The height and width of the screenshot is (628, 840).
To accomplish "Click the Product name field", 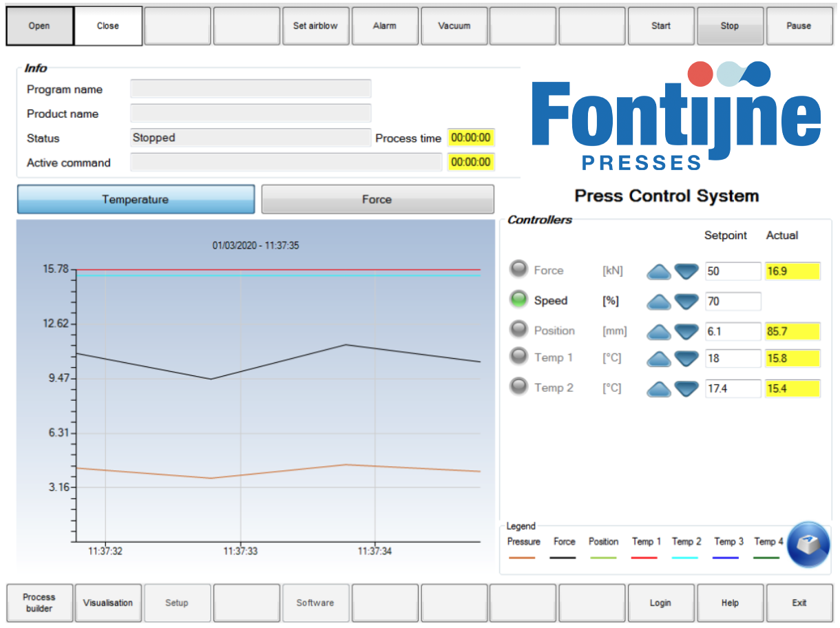I will click(x=251, y=114).
